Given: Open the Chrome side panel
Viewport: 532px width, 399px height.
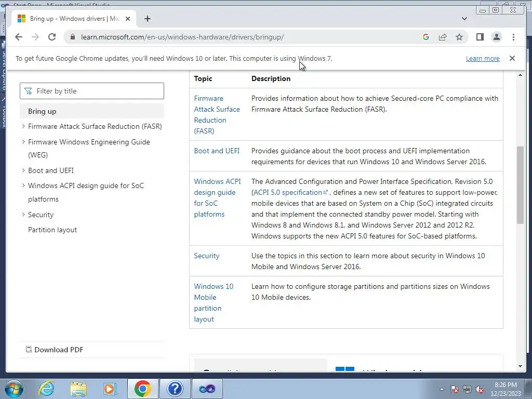Looking at the screenshot, I should coord(480,37).
